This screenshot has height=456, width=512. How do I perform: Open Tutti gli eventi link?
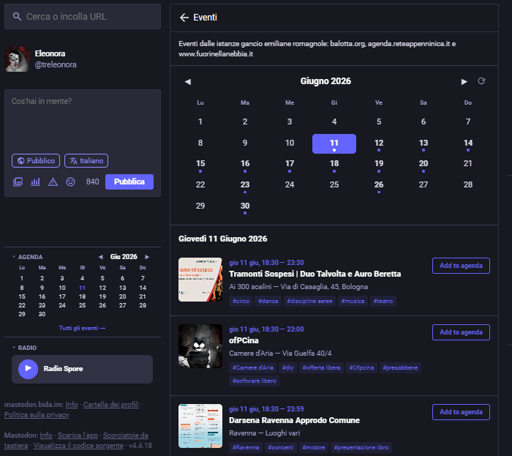(x=82, y=328)
